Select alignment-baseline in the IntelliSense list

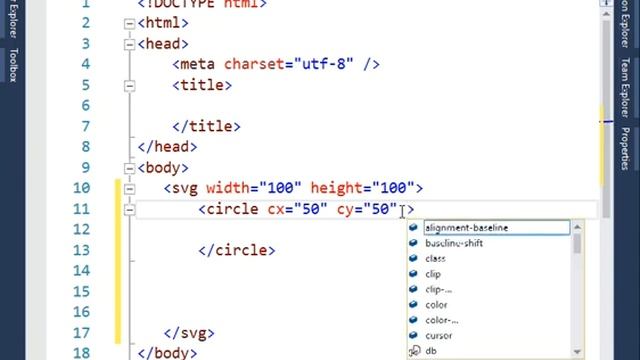click(x=496, y=228)
